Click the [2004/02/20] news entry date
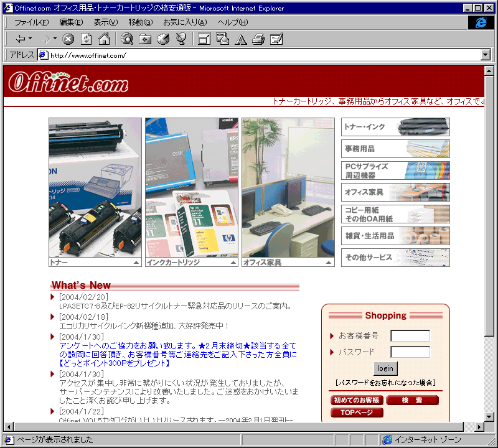 tap(83, 297)
